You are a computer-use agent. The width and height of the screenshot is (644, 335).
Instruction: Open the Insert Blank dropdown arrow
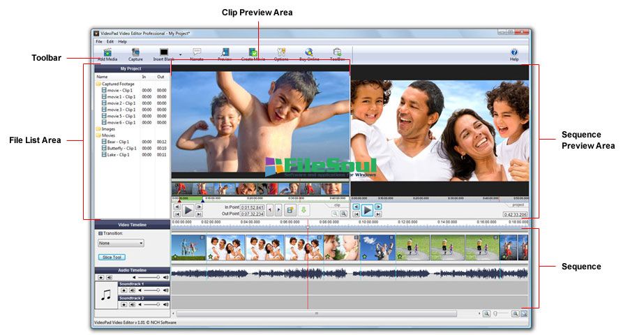click(x=180, y=53)
